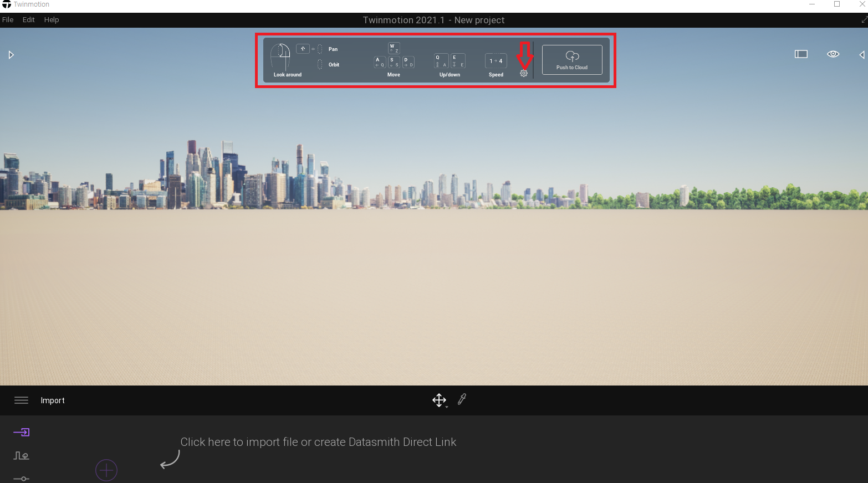This screenshot has height=483, width=868.
Task: Click the W forward key icon
Action: coord(394,48)
